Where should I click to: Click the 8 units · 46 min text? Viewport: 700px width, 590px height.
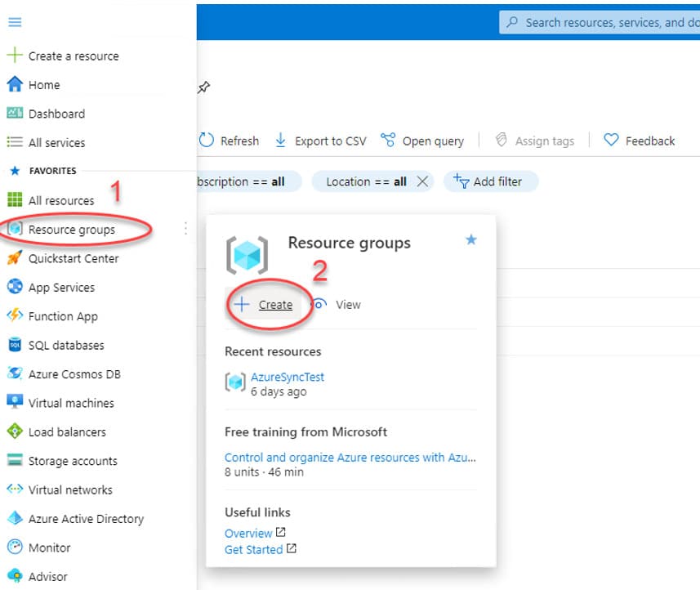point(264,472)
